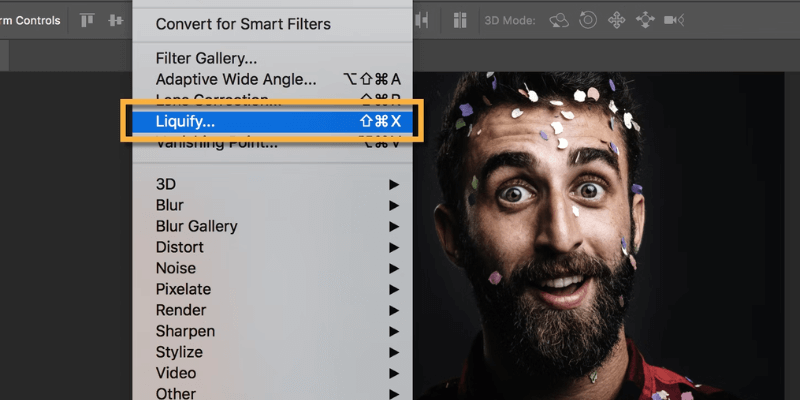Select the 3D slide mode icon
This screenshot has width=800, height=400.
[x=644, y=20]
